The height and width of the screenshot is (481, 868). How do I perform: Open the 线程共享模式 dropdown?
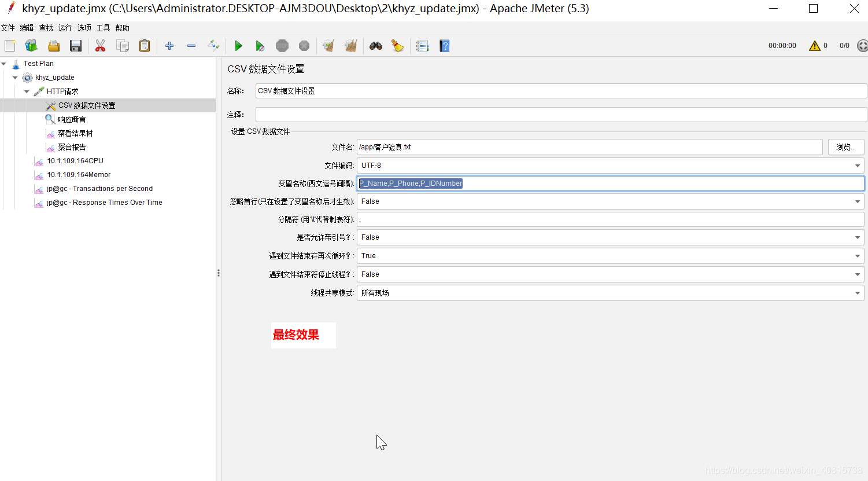[x=611, y=293]
